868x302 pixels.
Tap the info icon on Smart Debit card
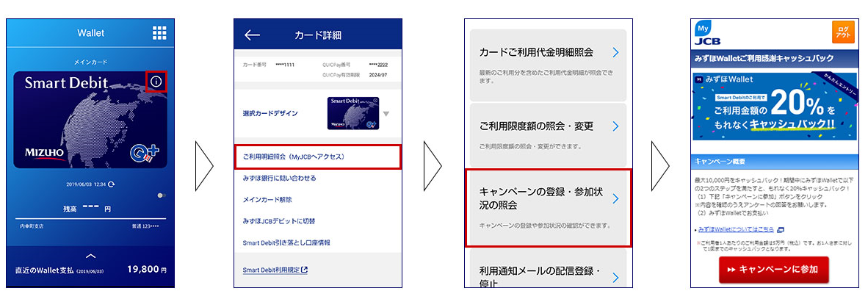pos(156,82)
